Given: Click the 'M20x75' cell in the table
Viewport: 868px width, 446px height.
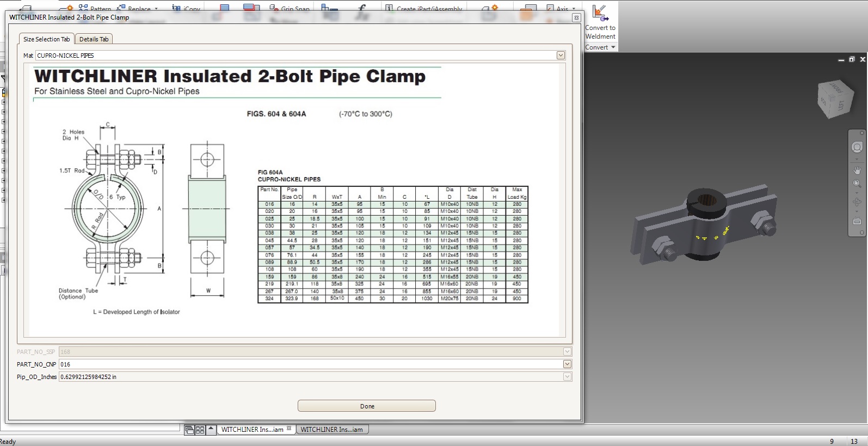Looking at the screenshot, I should 450,298.
